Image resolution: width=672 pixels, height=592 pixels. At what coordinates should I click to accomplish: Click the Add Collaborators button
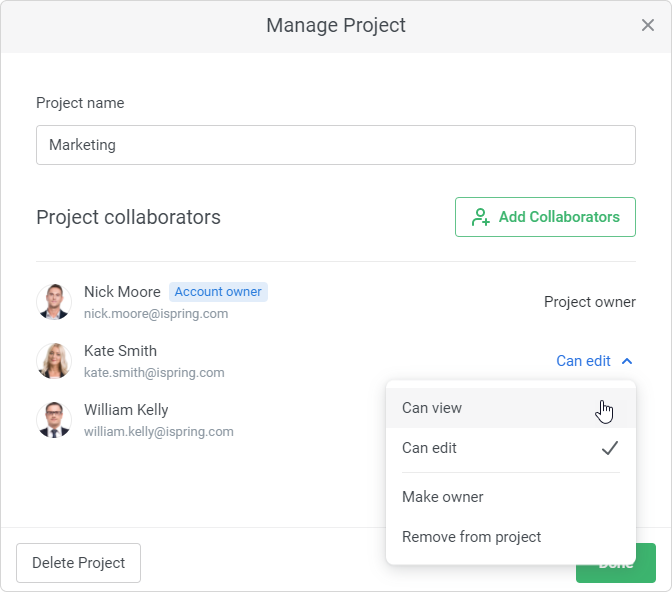click(545, 217)
